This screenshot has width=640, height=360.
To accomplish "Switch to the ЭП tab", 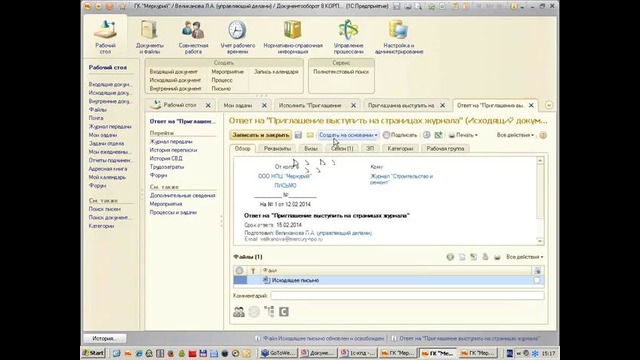I will click(x=370, y=149).
